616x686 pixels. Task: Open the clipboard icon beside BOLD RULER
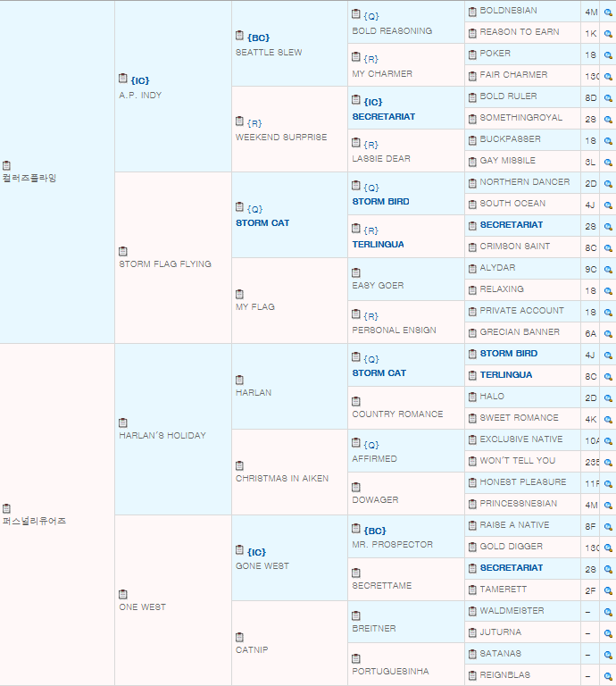(x=472, y=97)
